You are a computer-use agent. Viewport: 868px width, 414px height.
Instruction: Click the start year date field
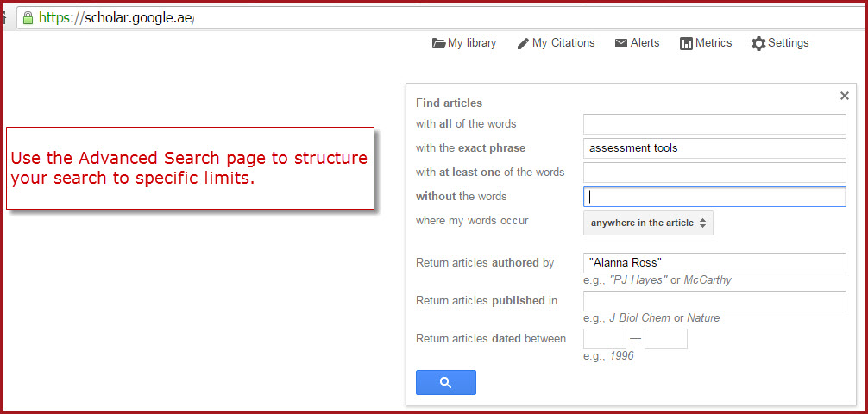pos(605,339)
